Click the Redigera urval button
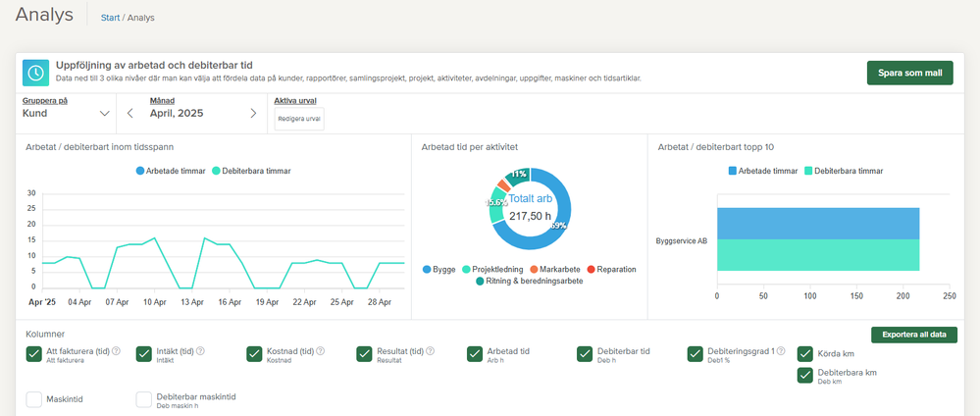This screenshot has height=416, width=980. 299,119
